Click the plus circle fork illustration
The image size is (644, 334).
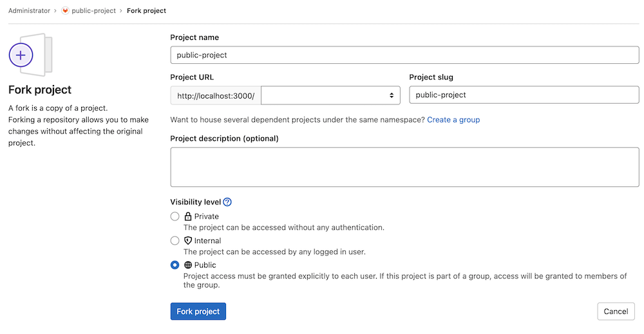[x=21, y=55]
